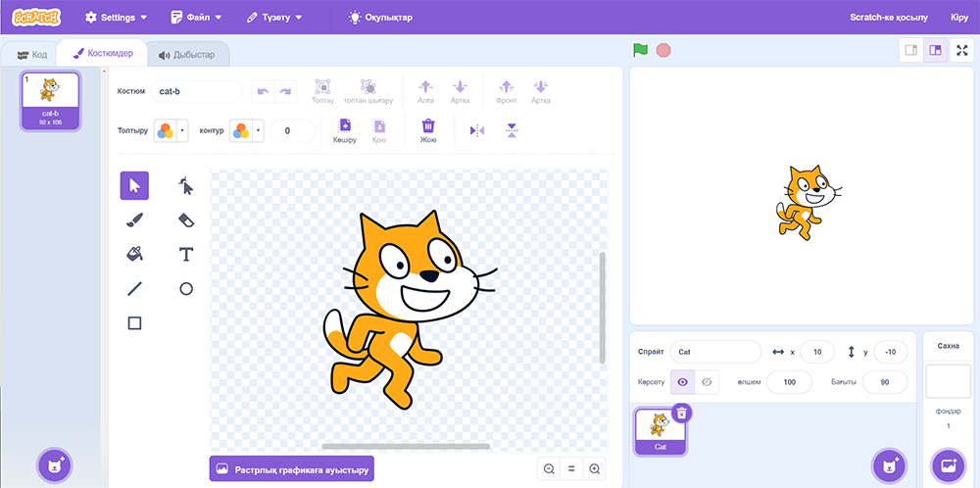Screen dimensions: 980x488
Task: Switch to small stage layout
Action: [x=911, y=50]
